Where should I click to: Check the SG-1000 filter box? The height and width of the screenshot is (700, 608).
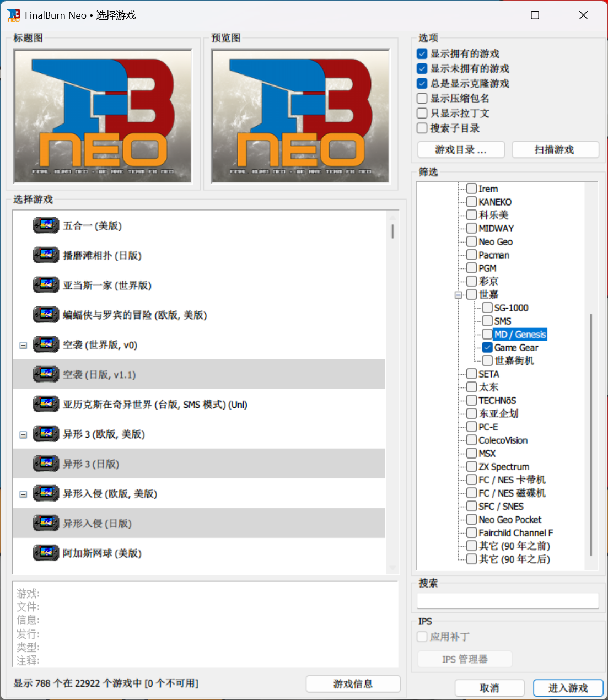[x=487, y=308]
